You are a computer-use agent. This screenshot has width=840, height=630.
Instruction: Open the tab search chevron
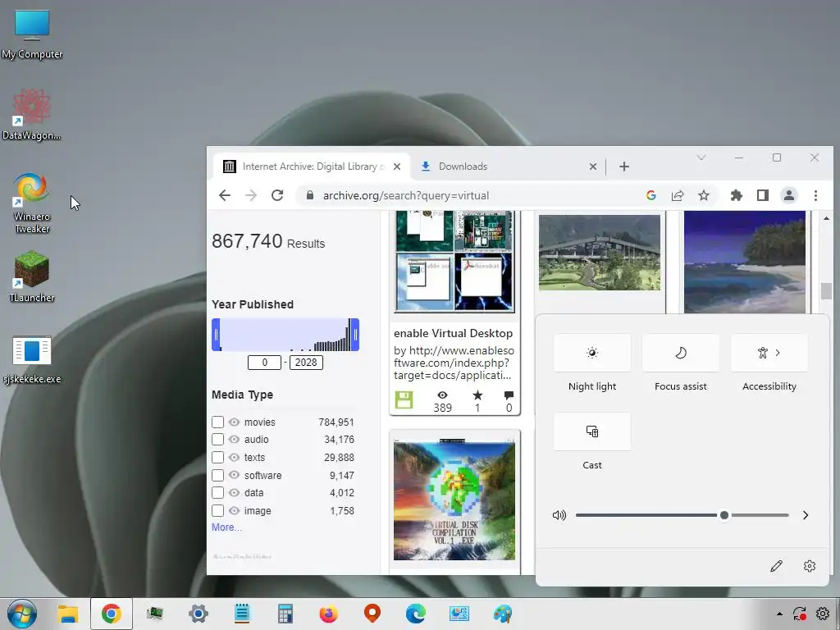(x=701, y=157)
